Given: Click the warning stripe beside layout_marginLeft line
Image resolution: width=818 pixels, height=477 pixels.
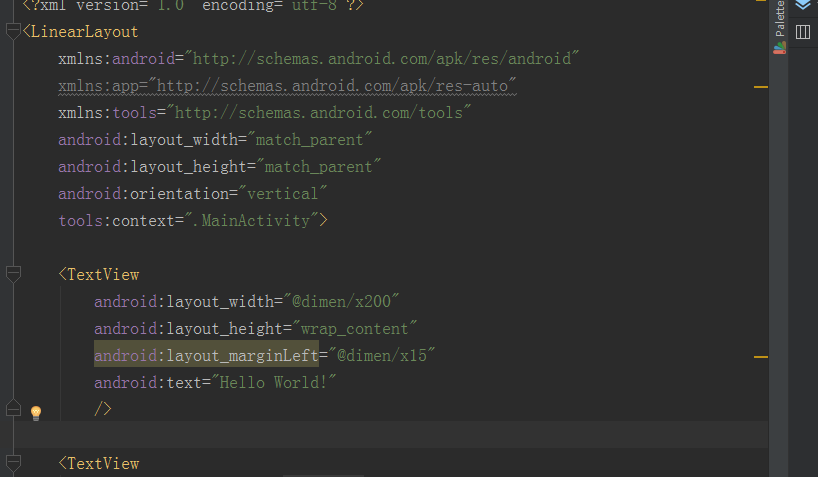Looking at the screenshot, I should click(x=761, y=357).
